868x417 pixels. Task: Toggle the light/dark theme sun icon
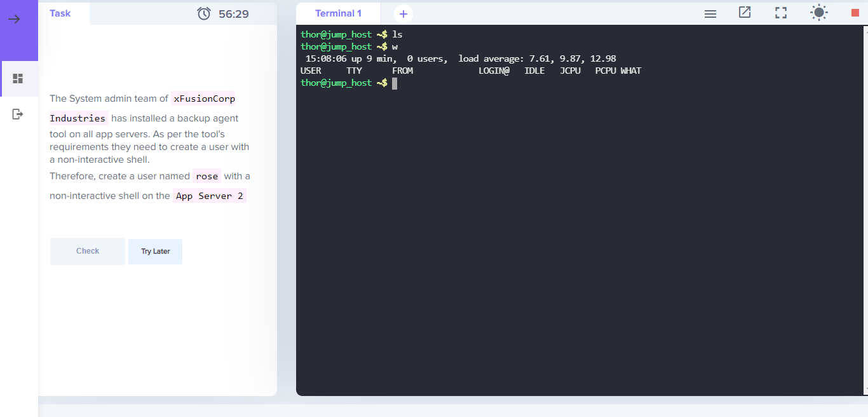[x=819, y=13]
